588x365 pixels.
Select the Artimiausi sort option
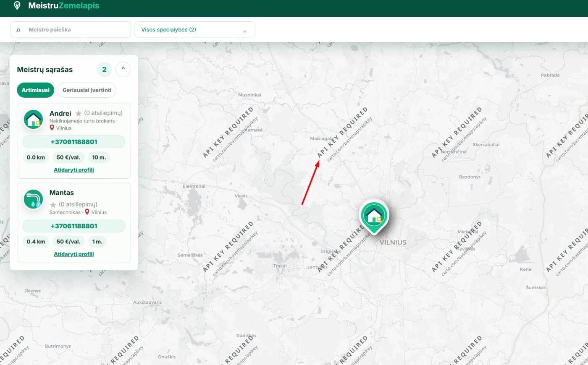click(x=36, y=90)
